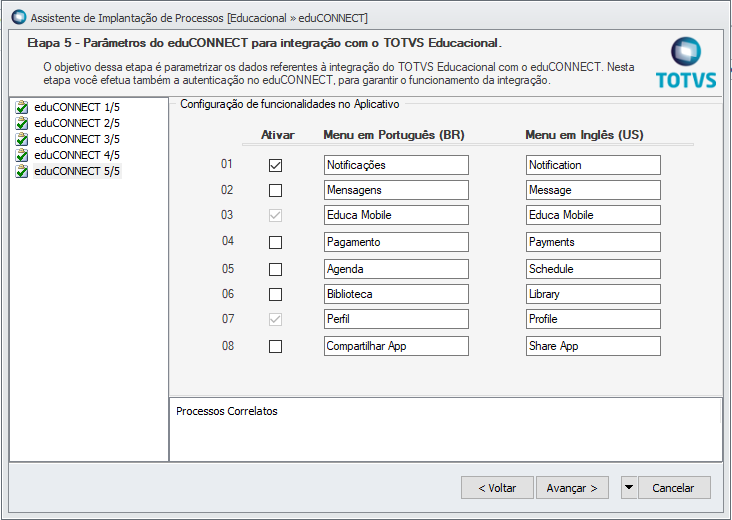732x520 pixels.
Task: Enable the Compartilhar App checkbox
Action: [x=275, y=346]
